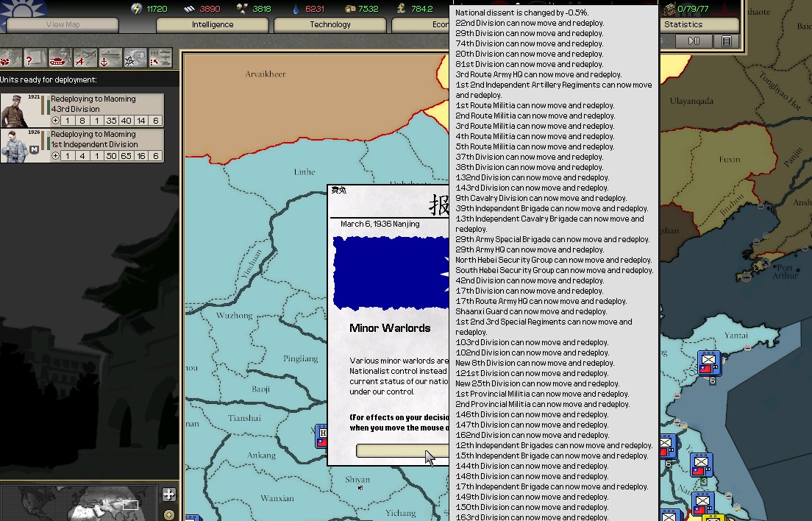Expand the 43rd Division plus icon

pos(55,121)
